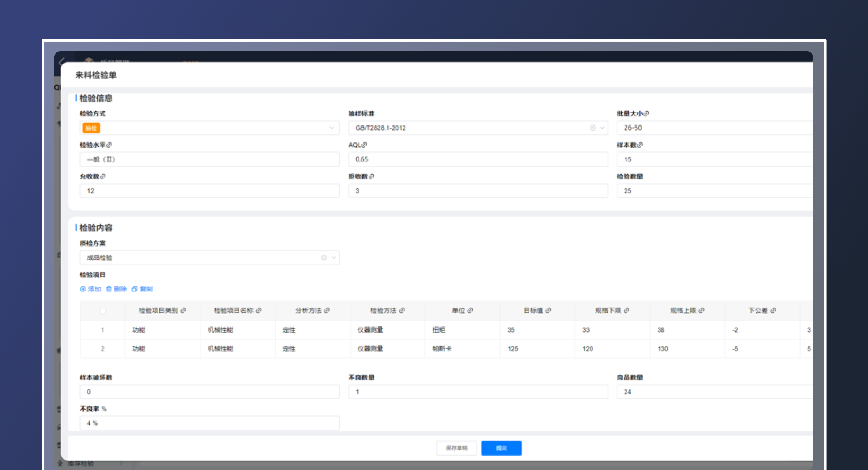This screenshot has height=470, width=868.
Task: Click link icon in 目标值 column header
Action: pyautogui.click(x=548, y=311)
